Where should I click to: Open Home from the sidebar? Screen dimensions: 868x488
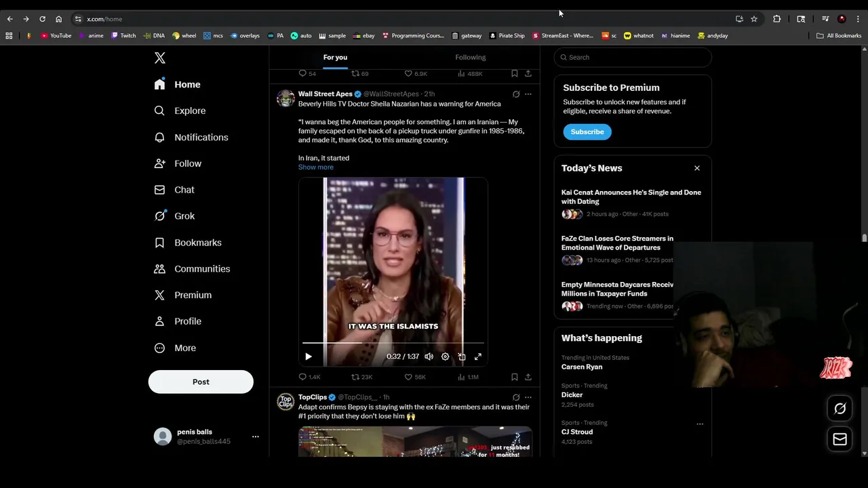(x=178, y=85)
